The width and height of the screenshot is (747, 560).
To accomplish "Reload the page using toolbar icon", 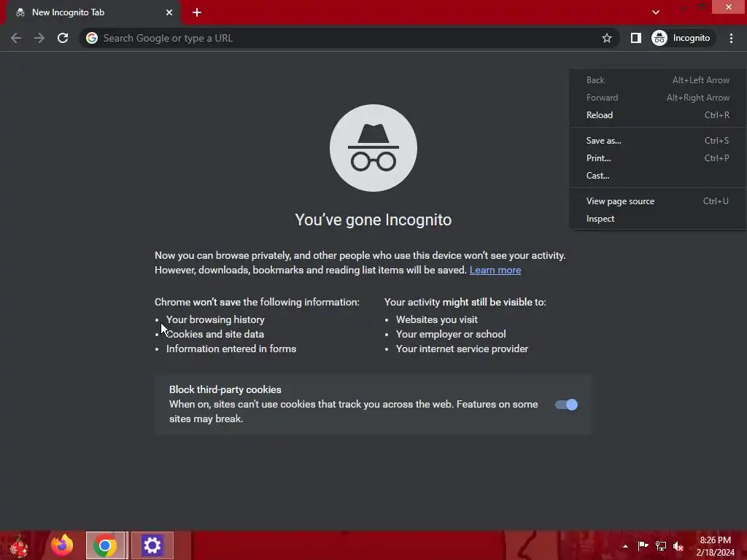I will click(63, 38).
